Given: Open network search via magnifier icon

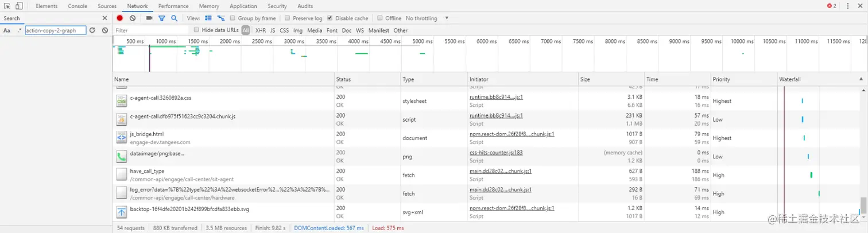Looking at the screenshot, I should (x=174, y=18).
